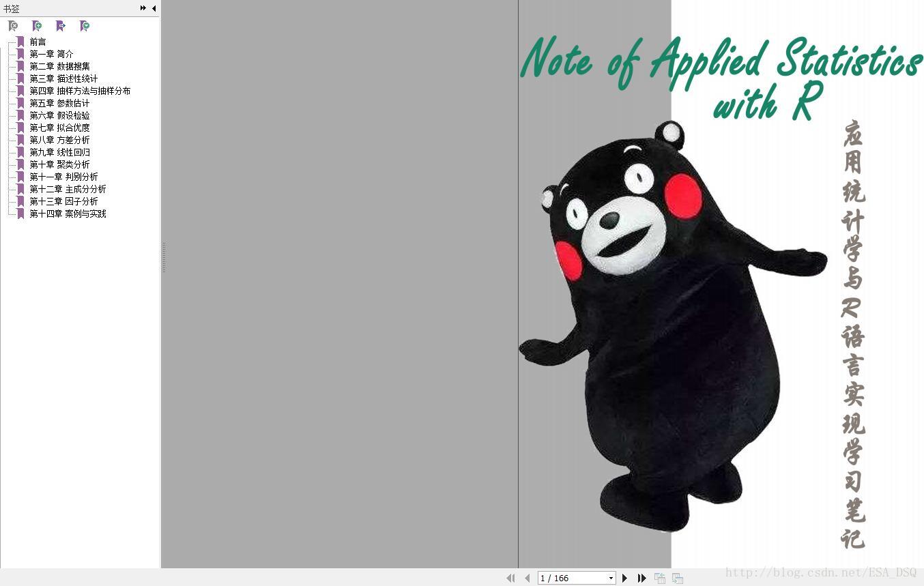The height and width of the screenshot is (586, 924).
Task: Go to 第十一章 判别分析
Action: 63,177
